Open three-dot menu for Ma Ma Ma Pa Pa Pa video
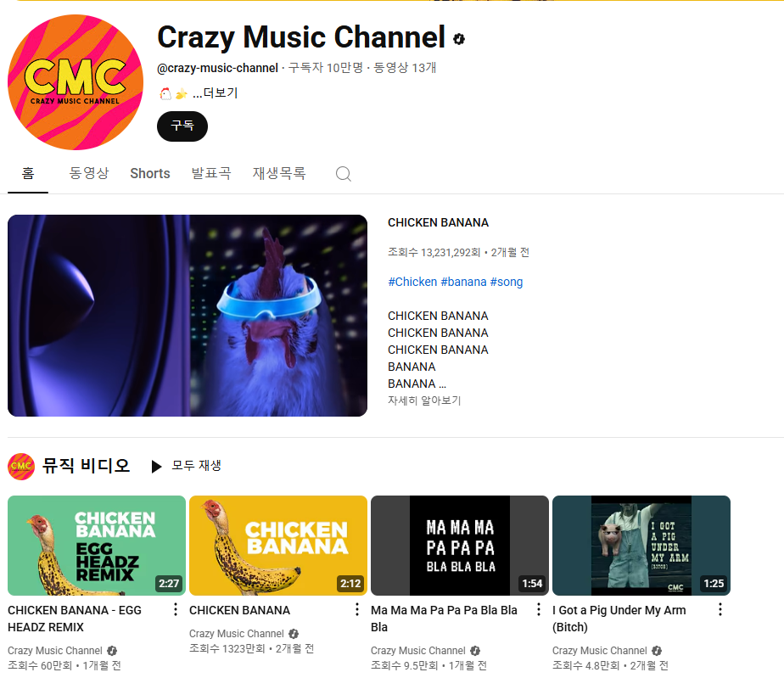Screen dimensions: 784x689 (x=538, y=609)
